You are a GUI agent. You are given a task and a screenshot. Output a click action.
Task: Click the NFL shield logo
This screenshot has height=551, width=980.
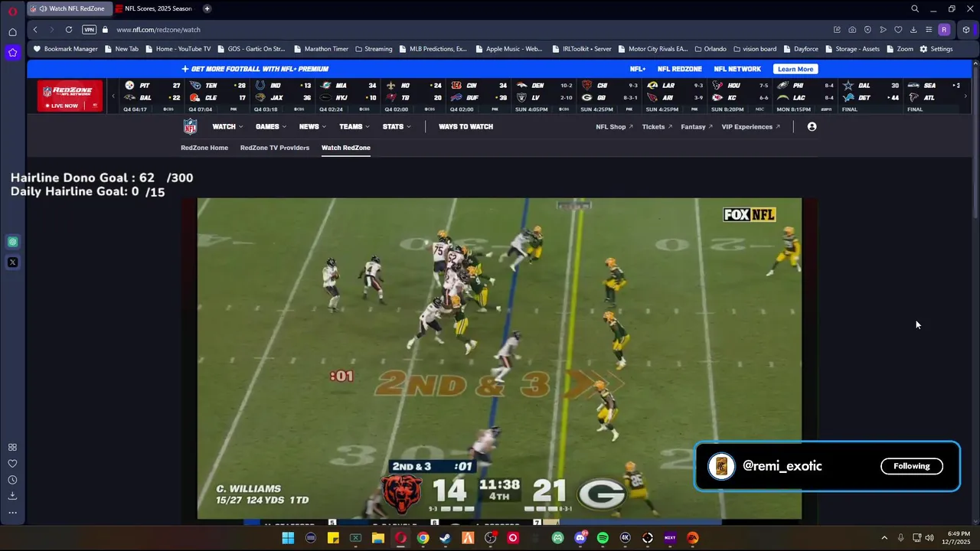(190, 127)
